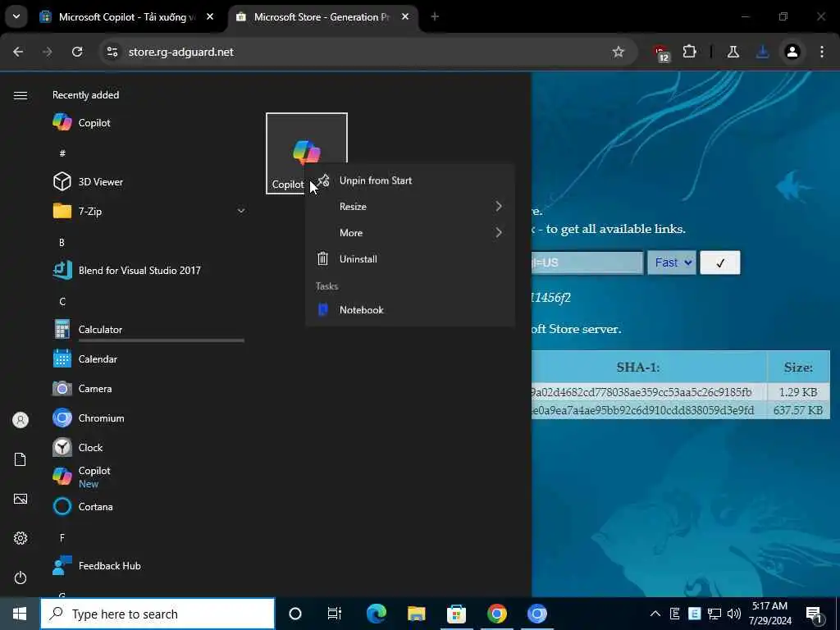This screenshot has width=840, height=630.
Task: Click the taskbar search box
Action: coord(157,614)
